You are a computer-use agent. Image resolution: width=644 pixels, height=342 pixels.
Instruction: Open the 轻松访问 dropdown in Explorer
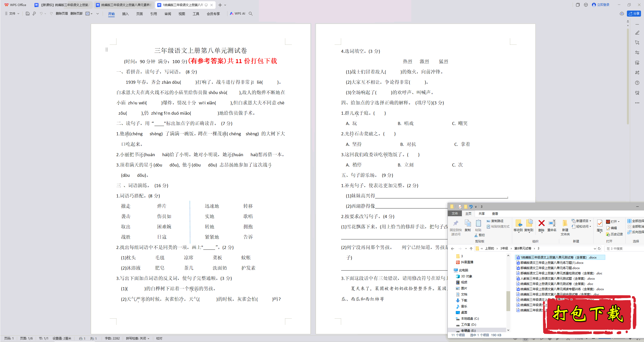581,226
